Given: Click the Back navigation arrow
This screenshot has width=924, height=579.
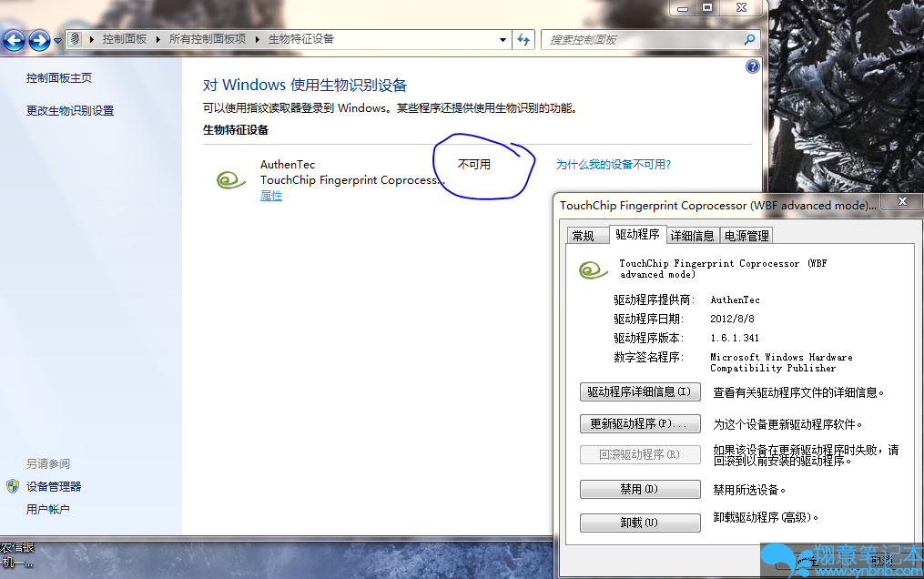Looking at the screenshot, I should tap(15, 40).
